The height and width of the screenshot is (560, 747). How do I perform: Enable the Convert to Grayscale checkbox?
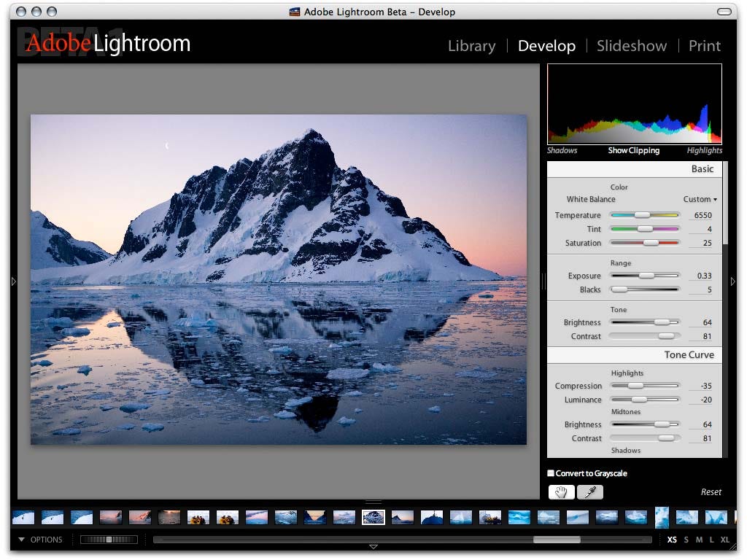(551, 472)
